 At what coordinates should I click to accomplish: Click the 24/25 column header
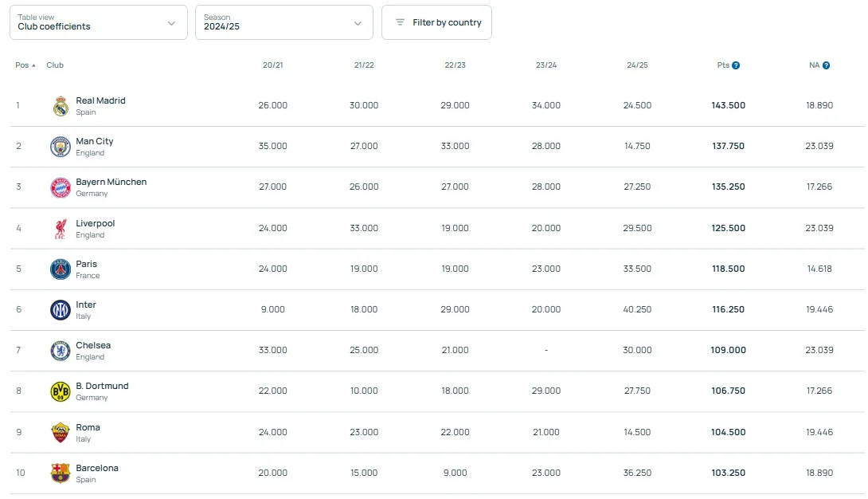tap(637, 65)
